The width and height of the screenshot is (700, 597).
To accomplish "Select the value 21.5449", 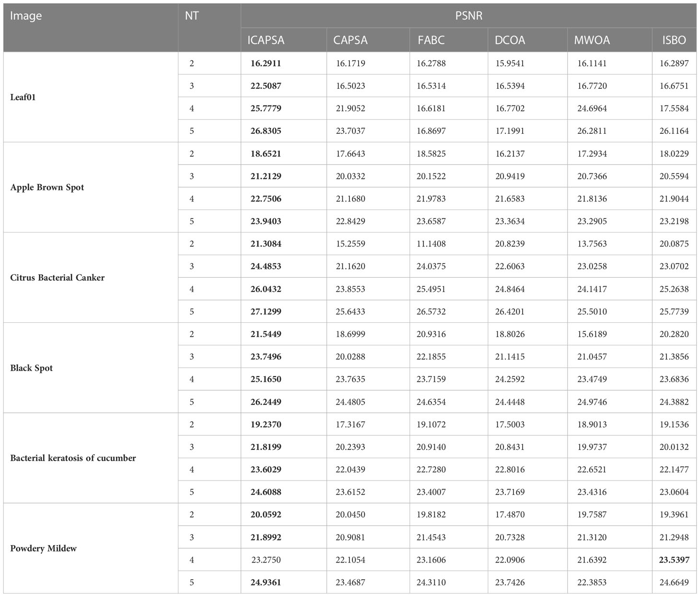I will click(x=266, y=334).
